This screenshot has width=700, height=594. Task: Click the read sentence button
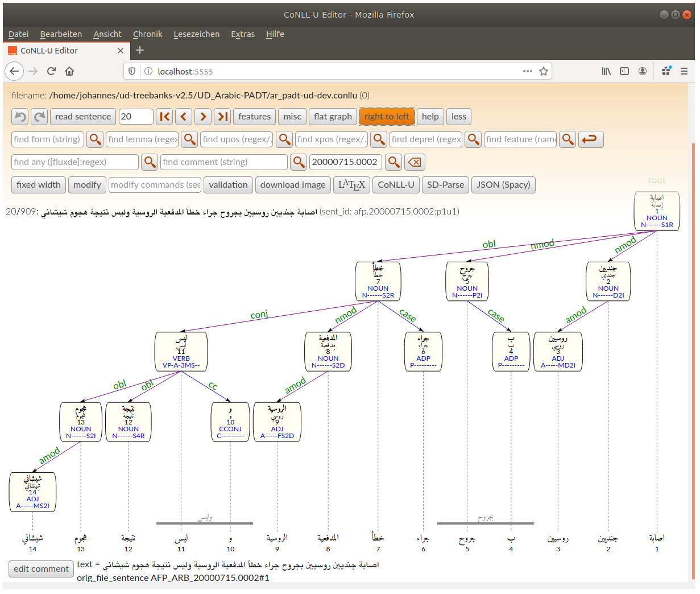tap(83, 117)
